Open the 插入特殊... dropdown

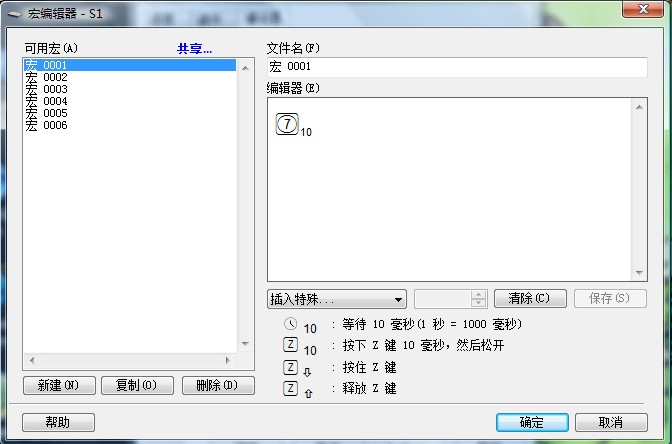click(337, 299)
